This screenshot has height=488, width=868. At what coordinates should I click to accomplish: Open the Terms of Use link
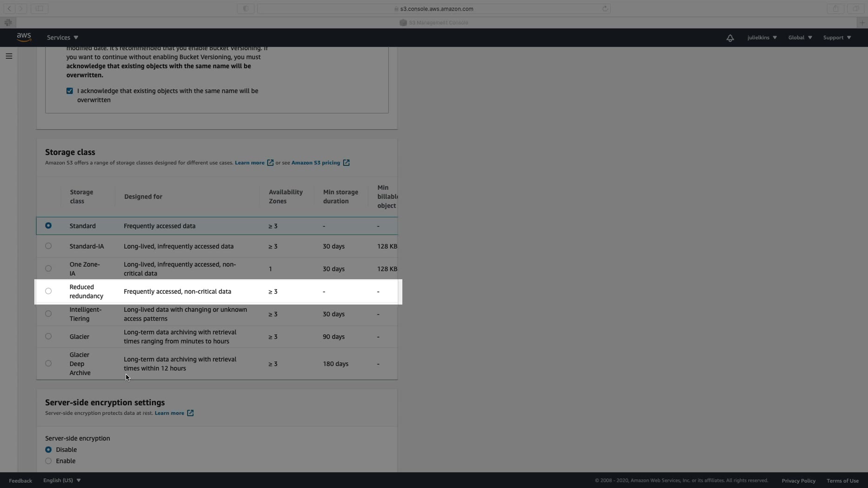pyautogui.click(x=842, y=481)
